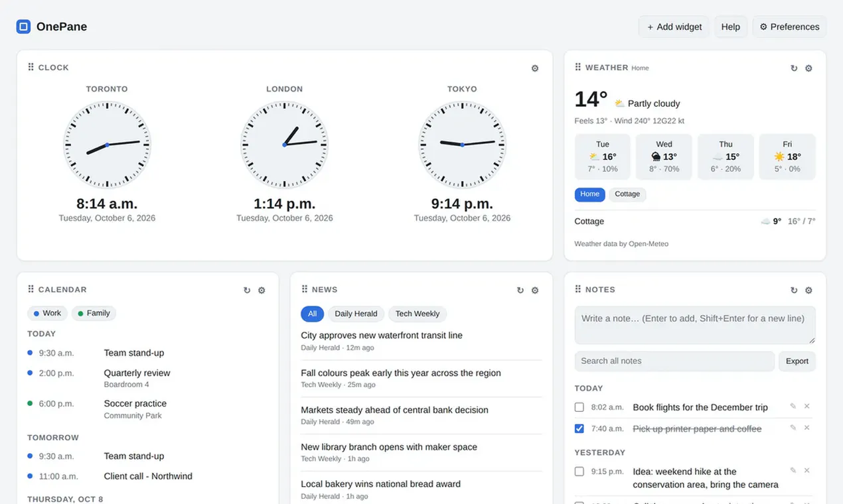Delete the weekend hike idea note
This screenshot has width=843, height=504.
point(807,470)
